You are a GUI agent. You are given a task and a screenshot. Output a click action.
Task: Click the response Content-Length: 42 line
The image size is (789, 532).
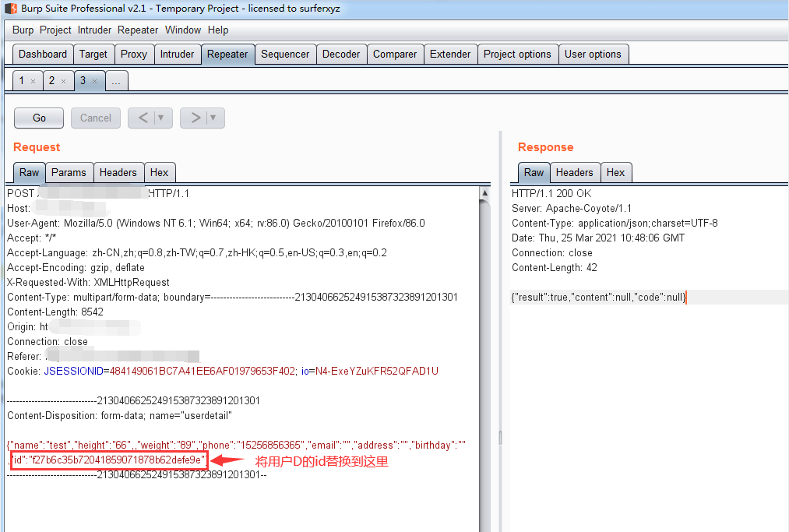point(555,268)
